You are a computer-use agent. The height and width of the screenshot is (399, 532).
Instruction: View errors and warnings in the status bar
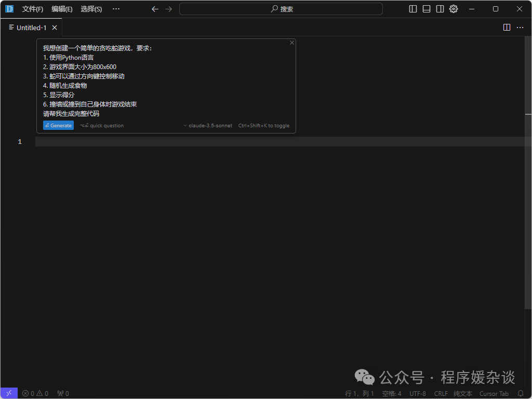tap(35, 393)
